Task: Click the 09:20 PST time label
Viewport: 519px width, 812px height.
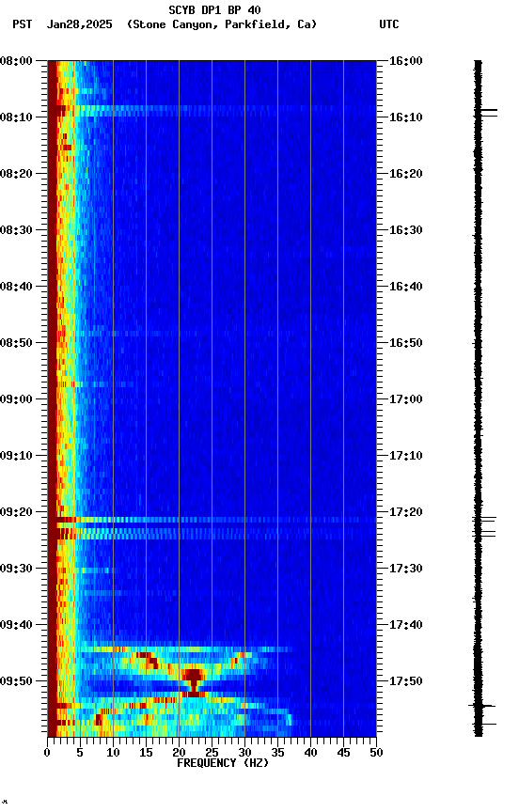Action: 16,512
